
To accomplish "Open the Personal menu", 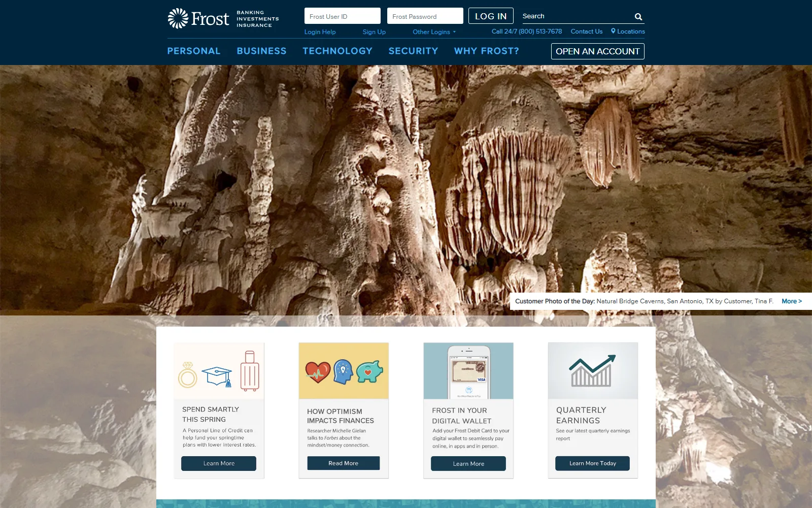I will pos(194,51).
